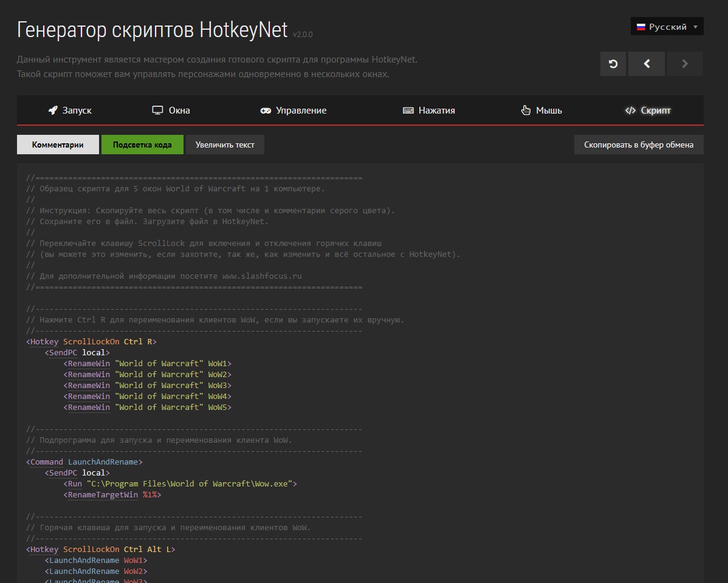
Task: Toggle the Комментарии button
Action: click(x=58, y=145)
